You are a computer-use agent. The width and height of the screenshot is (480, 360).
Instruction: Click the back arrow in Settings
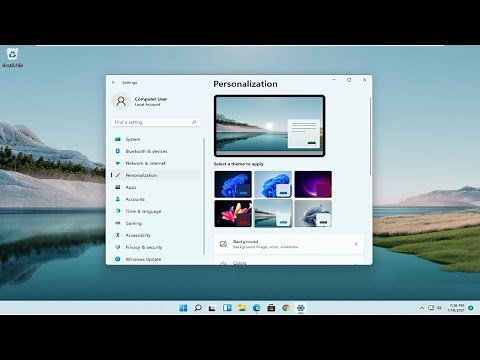tap(114, 82)
